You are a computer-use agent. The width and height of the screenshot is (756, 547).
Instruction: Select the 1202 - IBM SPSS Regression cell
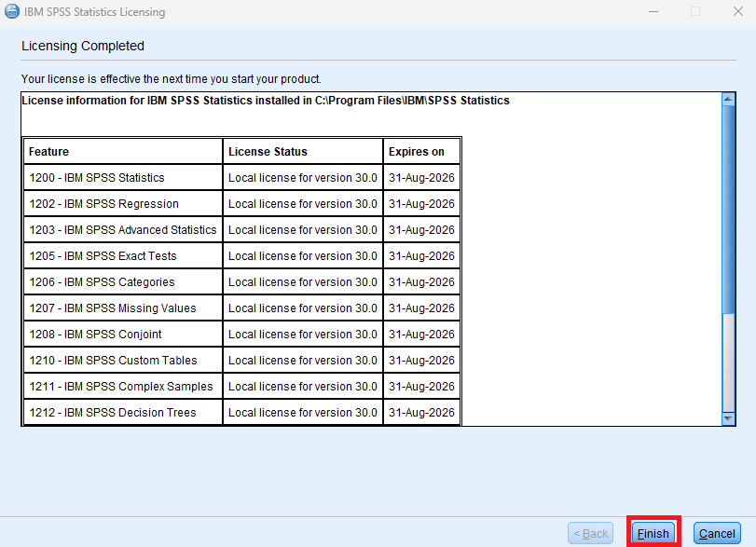pyautogui.click(x=103, y=204)
